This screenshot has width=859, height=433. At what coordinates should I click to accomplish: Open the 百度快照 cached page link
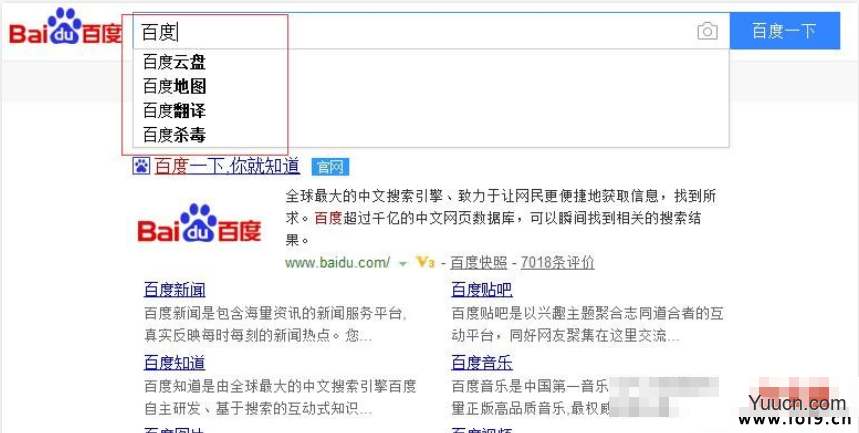pyautogui.click(x=479, y=263)
